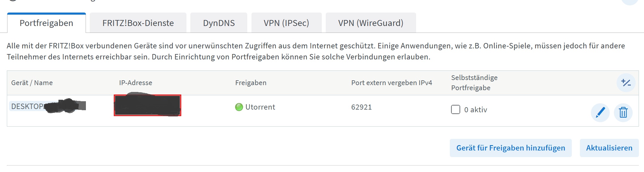The width and height of the screenshot is (644, 172).
Task: Delete the Utorrent forwarding with trash icon
Action: pyautogui.click(x=624, y=113)
